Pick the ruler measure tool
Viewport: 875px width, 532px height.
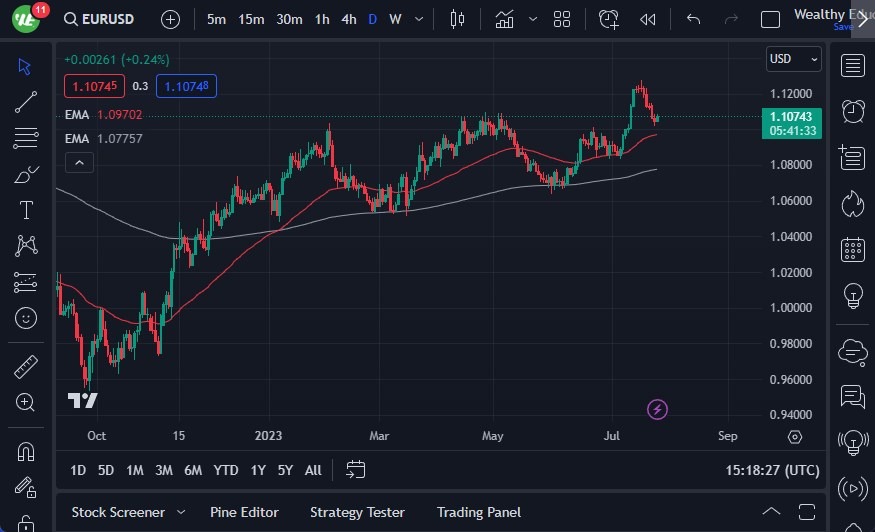click(x=26, y=367)
